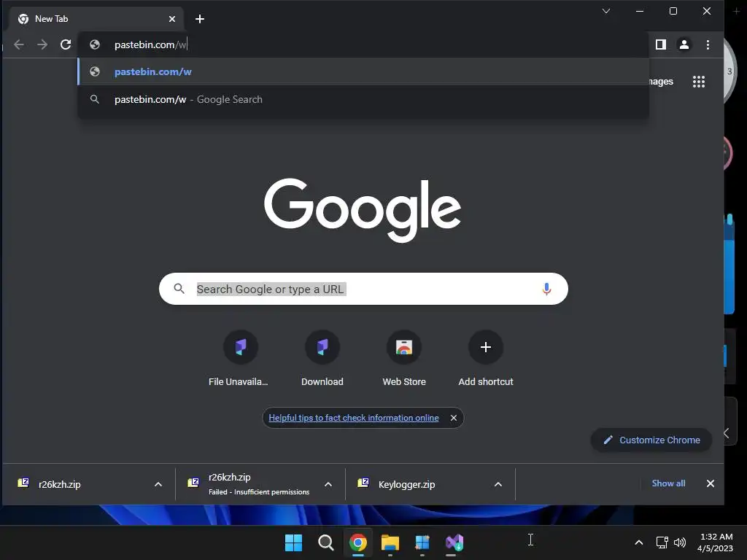
Task: Open the File Unavaila... shortcut
Action: (240, 357)
